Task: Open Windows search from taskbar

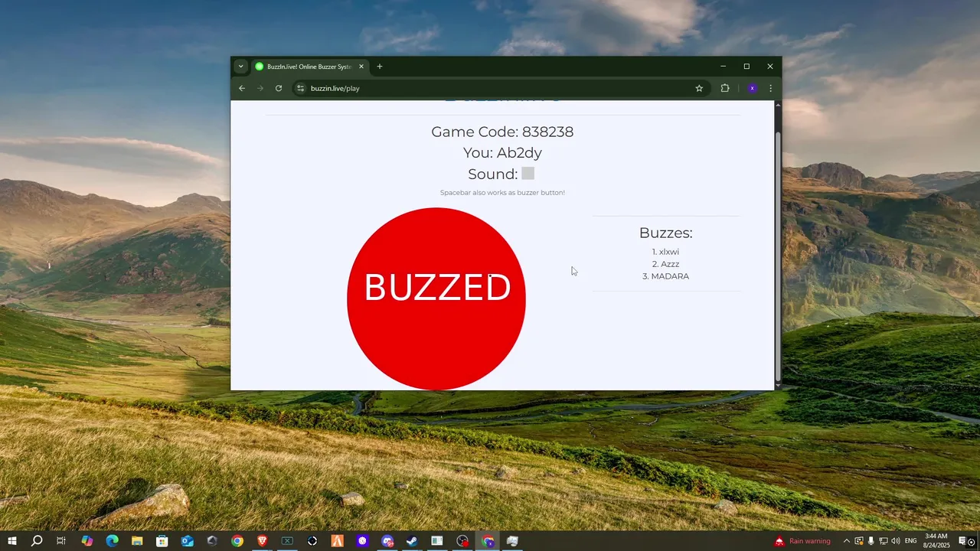Action: pyautogui.click(x=37, y=541)
